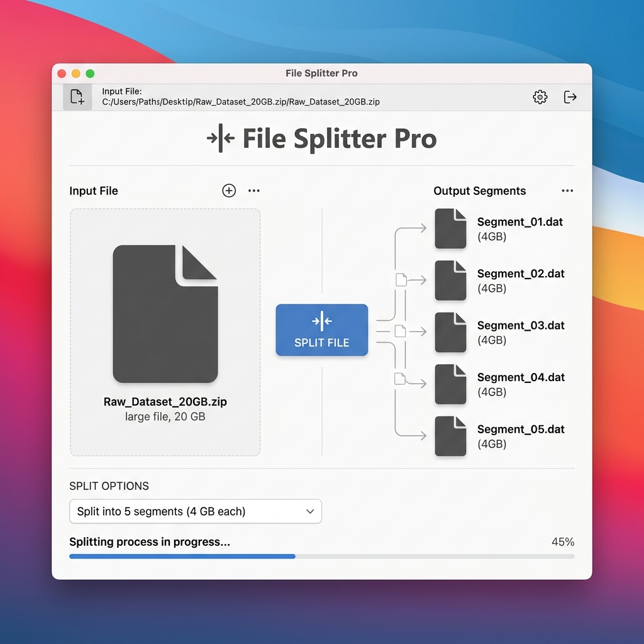Click the export/exit arrow icon

tap(570, 97)
